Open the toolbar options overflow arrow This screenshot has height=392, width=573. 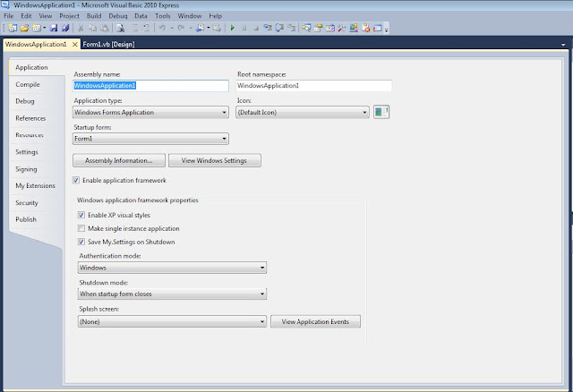click(386, 29)
